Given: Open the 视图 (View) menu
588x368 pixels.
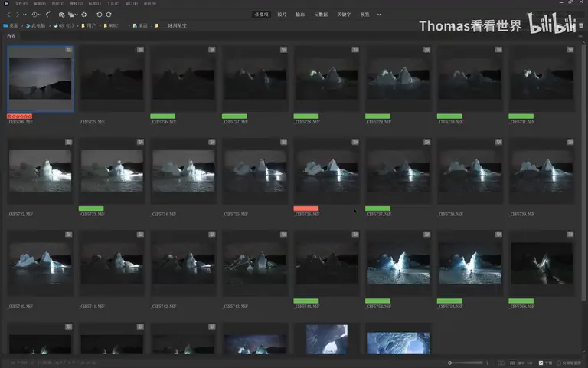Looking at the screenshot, I should [x=58, y=3].
